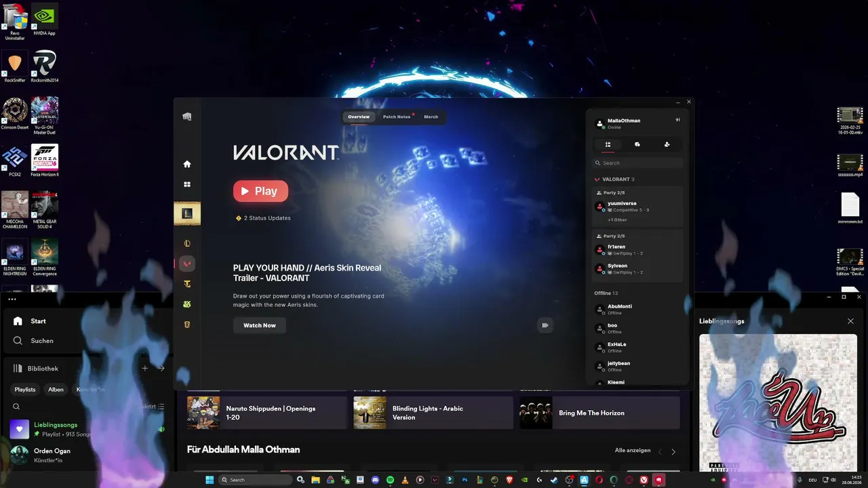Select friend Sylveon in the list
868x488 pixels.
638,268
